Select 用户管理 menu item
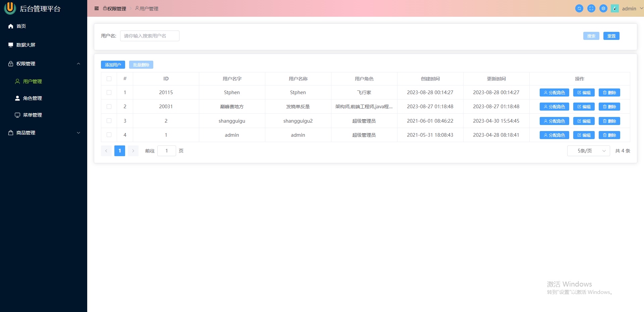The width and height of the screenshot is (644, 312). pyautogui.click(x=44, y=81)
